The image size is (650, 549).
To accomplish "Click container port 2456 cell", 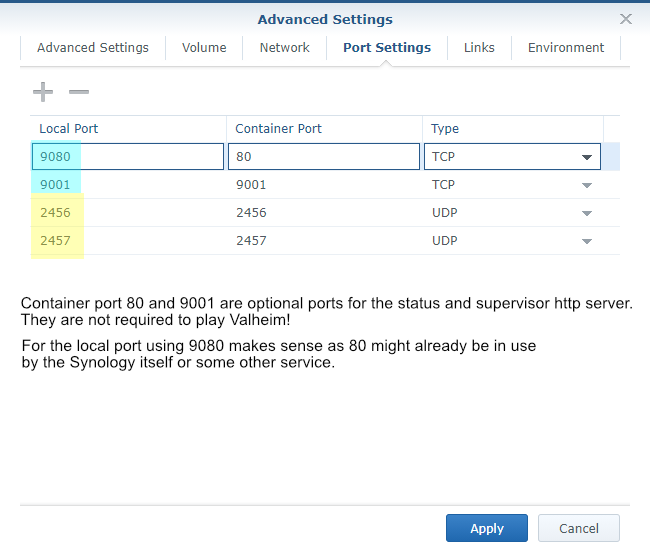I will [324, 212].
